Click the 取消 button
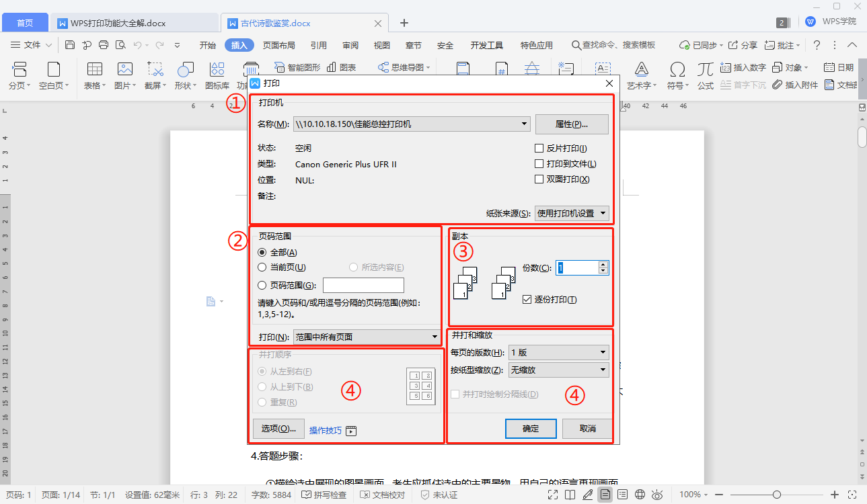This screenshot has height=504, width=867. (x=587, y=429)
